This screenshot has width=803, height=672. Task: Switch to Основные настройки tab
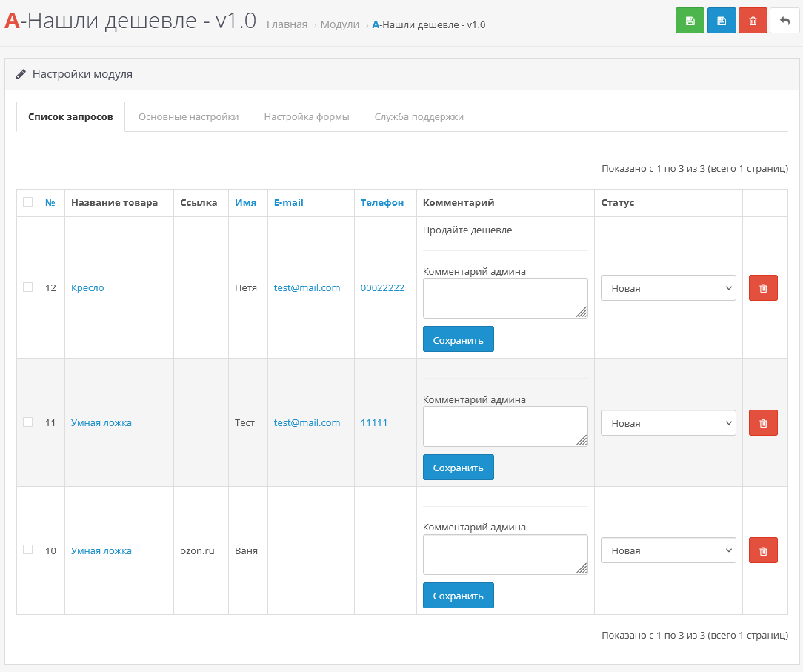(188, 117)
